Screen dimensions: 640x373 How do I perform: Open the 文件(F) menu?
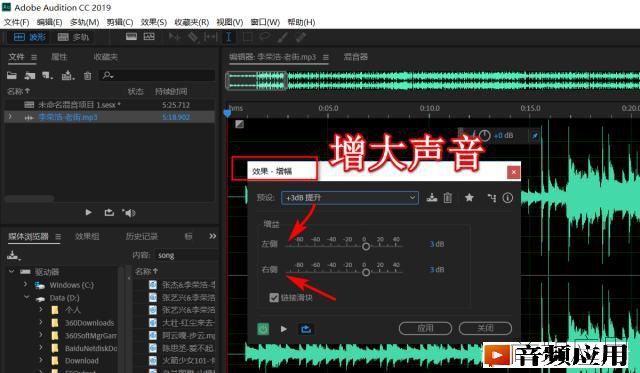pyautogui.click(x=17, y=22)
